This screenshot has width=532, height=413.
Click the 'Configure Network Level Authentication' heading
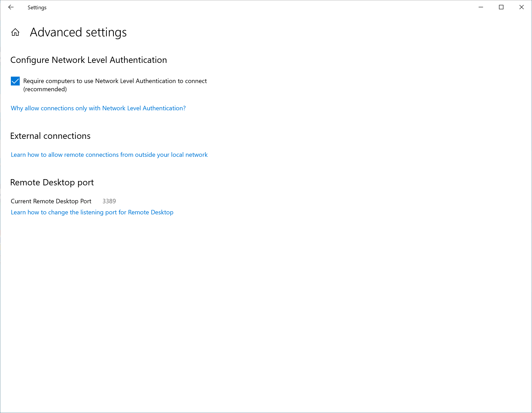point(89,60)
